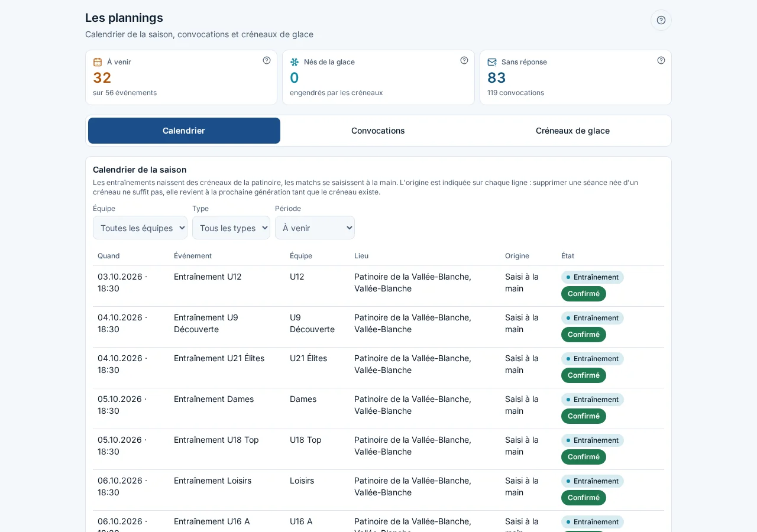Click the Confirmé badge in the Dames row
Viewport: 757px width, 532px height.
point(584,416)
